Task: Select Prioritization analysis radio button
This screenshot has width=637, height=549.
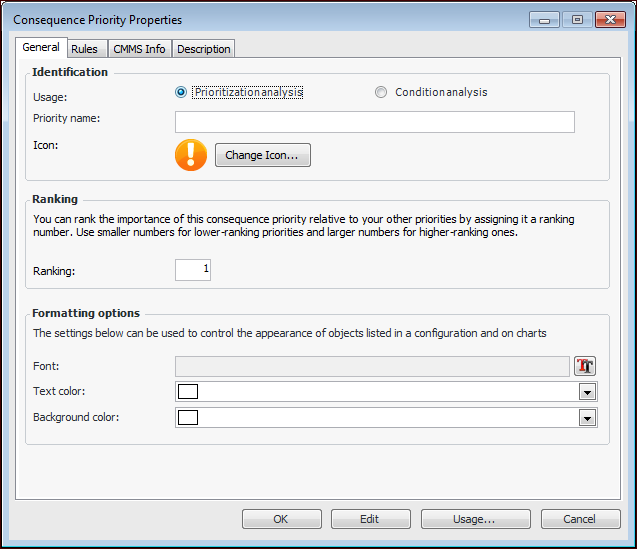Action: pos(181,92)
